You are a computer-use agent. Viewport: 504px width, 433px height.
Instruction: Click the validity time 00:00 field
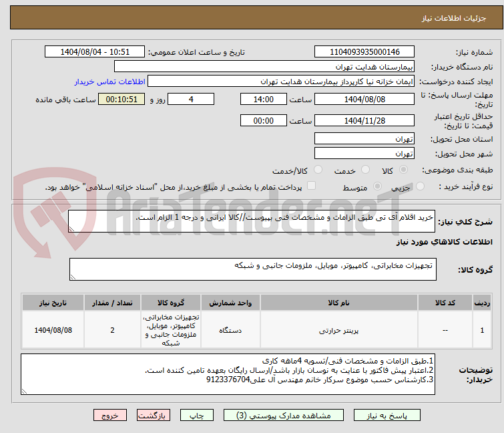[264, 120]
